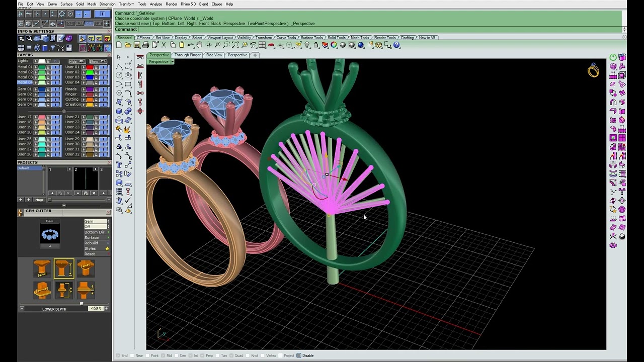Click the four-viewport layout icon

(x=262, y=45)
